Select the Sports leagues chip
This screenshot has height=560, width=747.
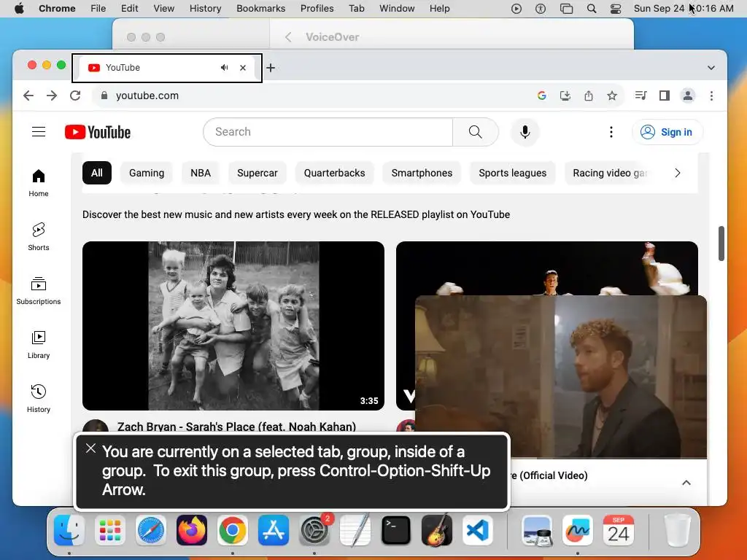point(513,173)
